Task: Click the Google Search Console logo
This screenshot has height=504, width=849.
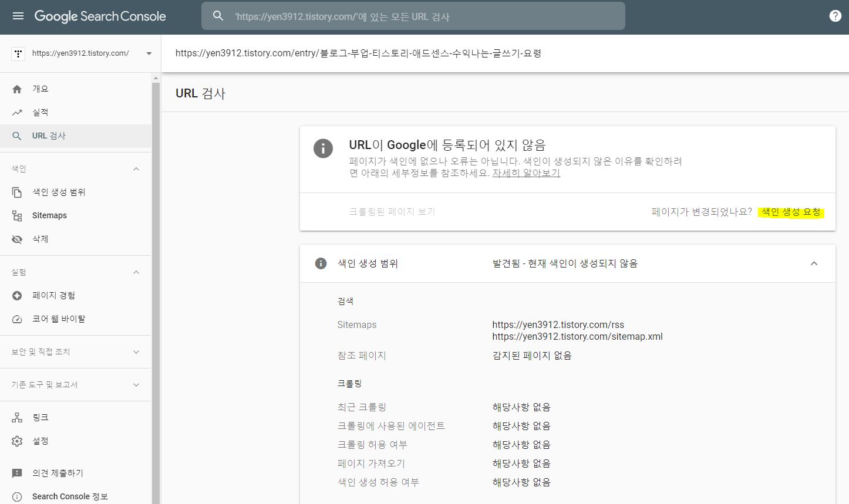Action: coord(100,16)
